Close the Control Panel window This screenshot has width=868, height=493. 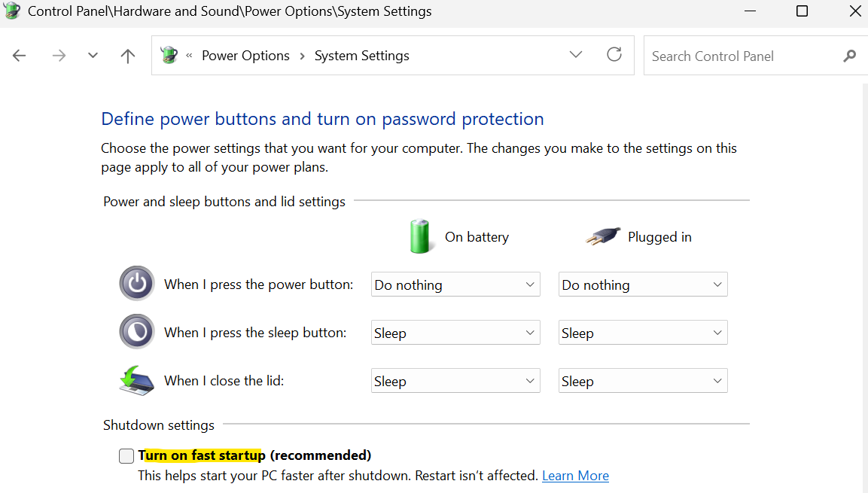click(855, 11)
